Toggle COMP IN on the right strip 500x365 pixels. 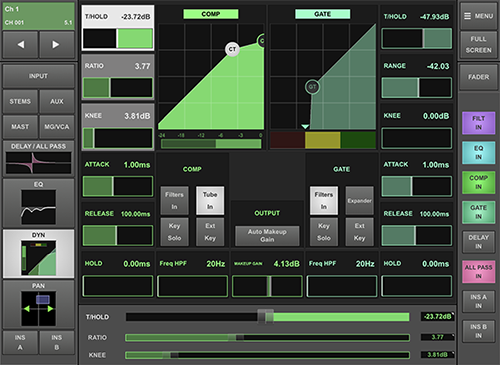click(x=478, y=182)
